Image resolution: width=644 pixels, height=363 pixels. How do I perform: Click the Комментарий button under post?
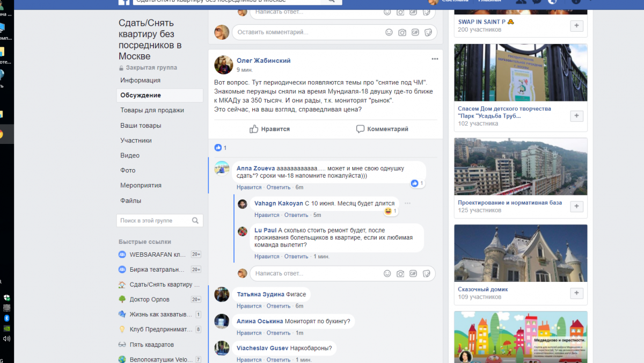(382, 129)
